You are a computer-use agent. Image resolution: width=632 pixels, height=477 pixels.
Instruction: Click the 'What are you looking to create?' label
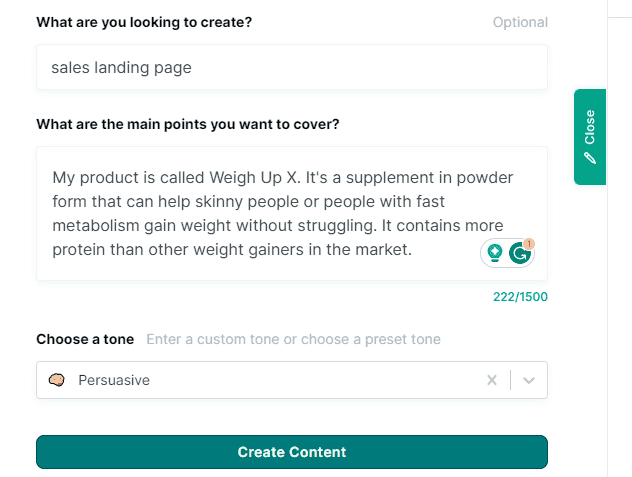click(144, 22)
